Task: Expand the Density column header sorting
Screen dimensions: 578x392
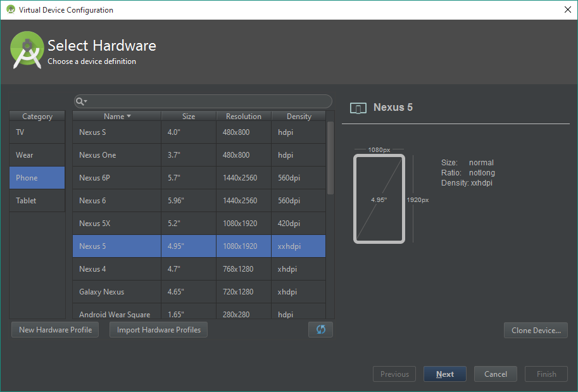Action: pyautogui.click(x=298, y=116)
